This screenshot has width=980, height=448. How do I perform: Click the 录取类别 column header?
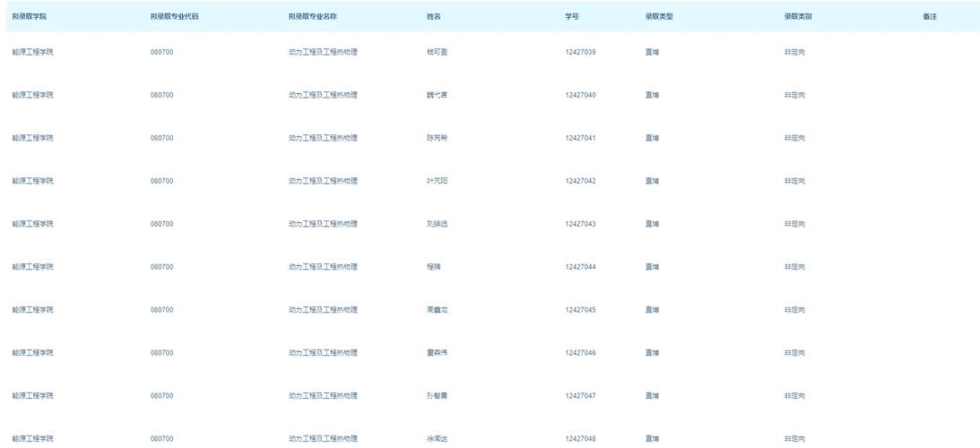click(798, 17)
